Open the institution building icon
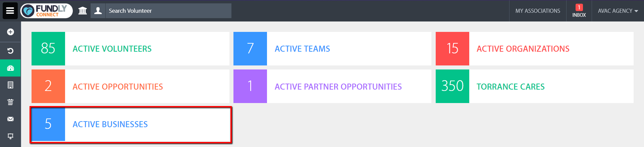Screen dimensions: 644x147 [x=83, y=11]
